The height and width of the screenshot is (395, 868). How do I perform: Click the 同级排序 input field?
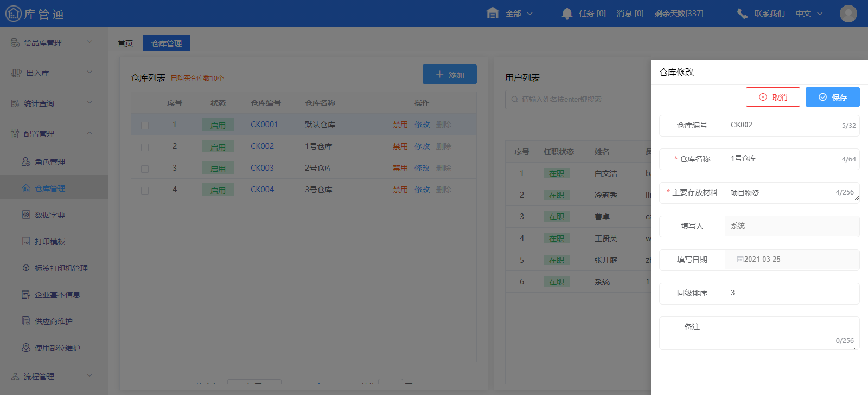tap(792, 293)
